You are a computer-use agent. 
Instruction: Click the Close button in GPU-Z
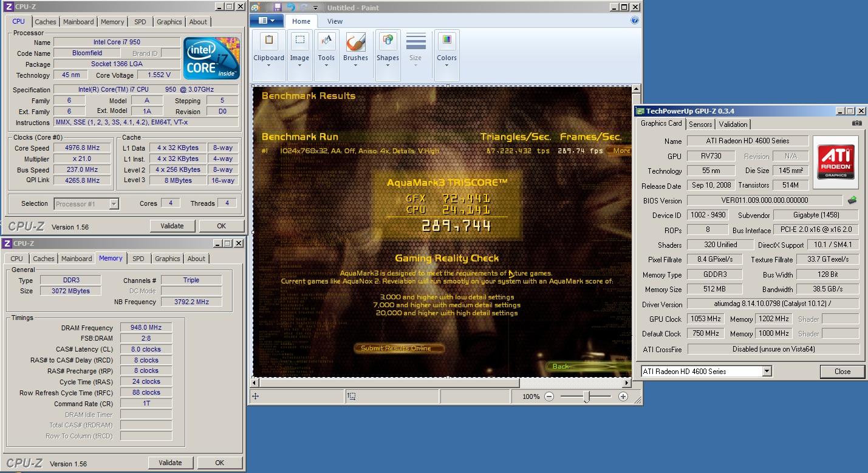[x=842, y=372]
